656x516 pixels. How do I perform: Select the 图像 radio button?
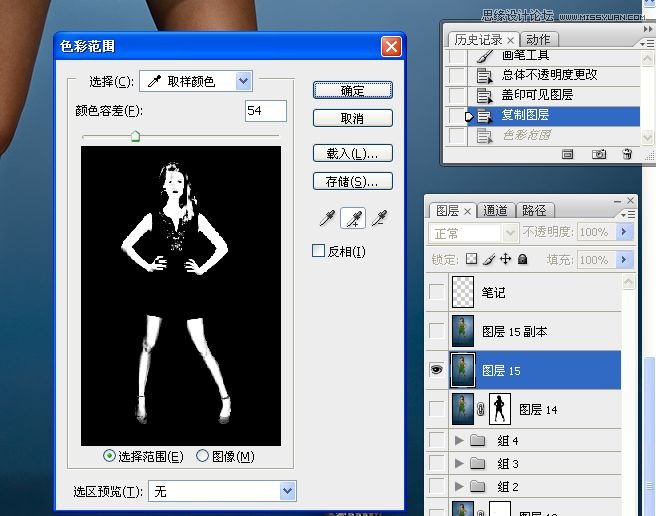[x=202, y=456]
